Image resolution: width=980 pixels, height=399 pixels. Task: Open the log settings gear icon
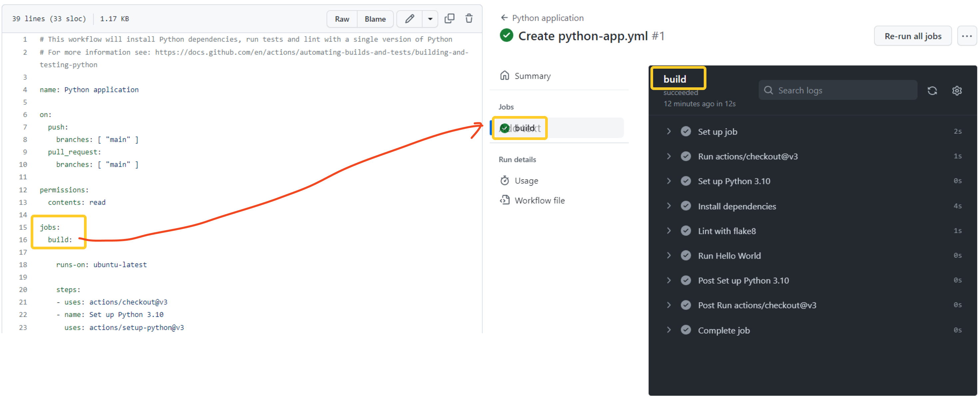click(956, 91)
